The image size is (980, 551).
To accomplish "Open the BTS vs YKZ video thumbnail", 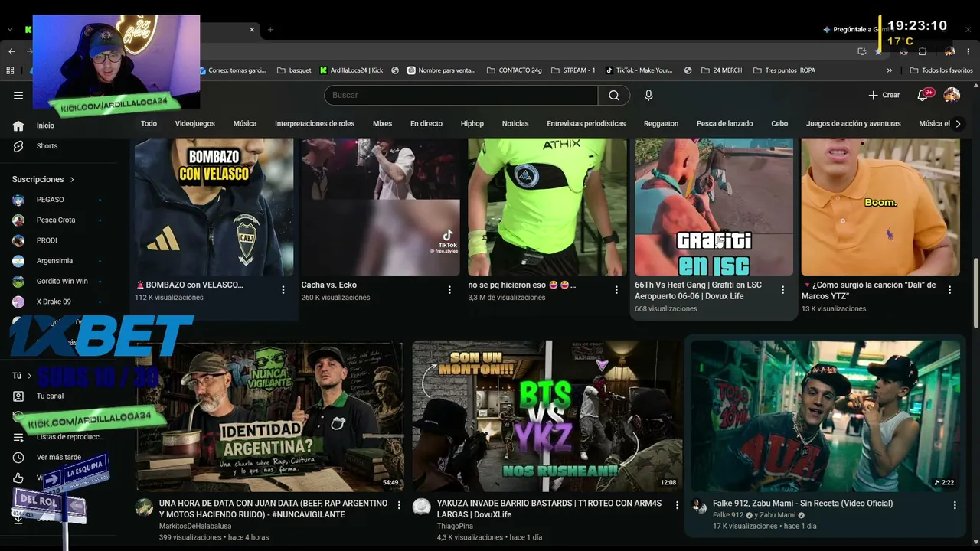I will pyautogui.click(x=547, y=416).
